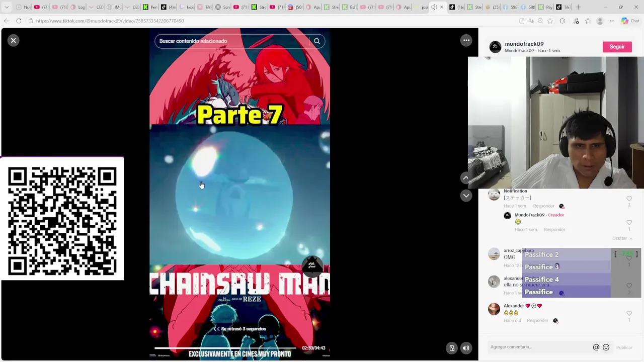Viewport: 644px width, 362px height.
Task: Switch to the 'Pay' browser tab
Action: (x=547, y=7)
